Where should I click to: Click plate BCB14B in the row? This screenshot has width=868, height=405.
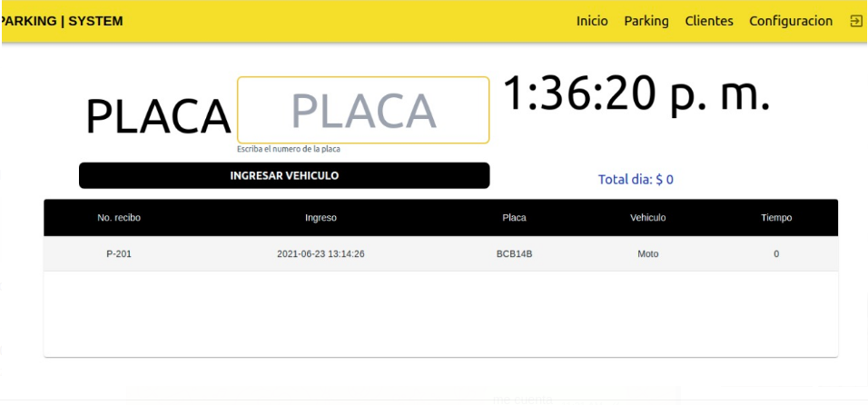point(514,254)
